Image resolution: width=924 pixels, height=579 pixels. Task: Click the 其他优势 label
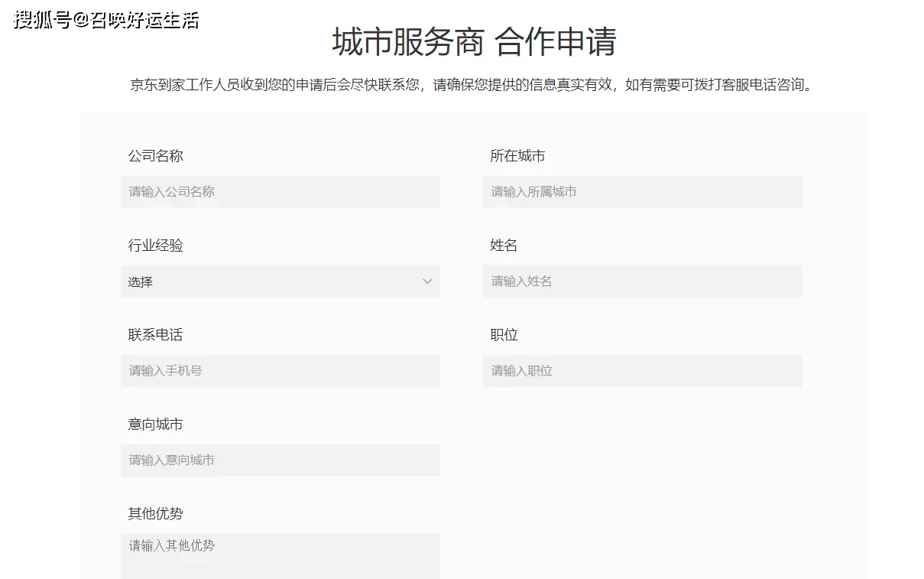(156, 514)
